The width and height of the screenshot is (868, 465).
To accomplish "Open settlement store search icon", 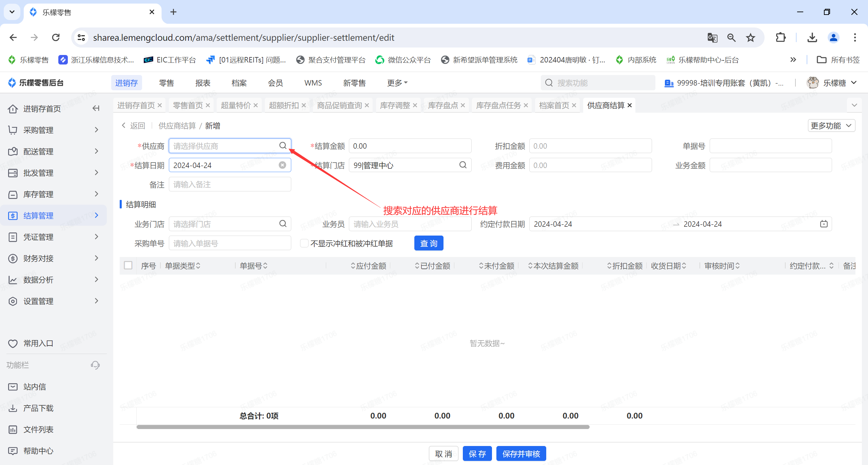I will pos(463,165).
